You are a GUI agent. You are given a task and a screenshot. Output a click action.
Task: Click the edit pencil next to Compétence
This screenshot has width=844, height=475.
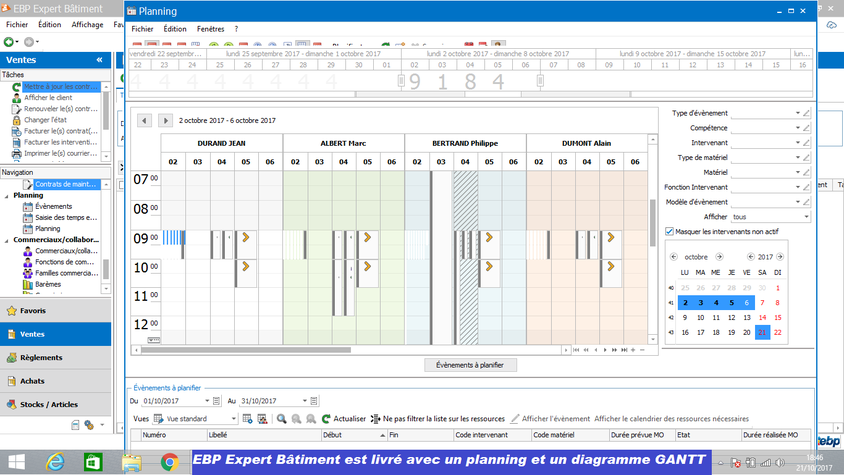[x=806, y=128]
